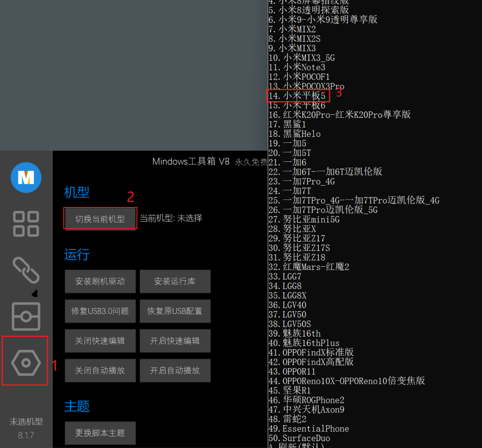Screen dimensions: 482x448
Task: Select list entry 21. 一加6
Action: [287, 162]
